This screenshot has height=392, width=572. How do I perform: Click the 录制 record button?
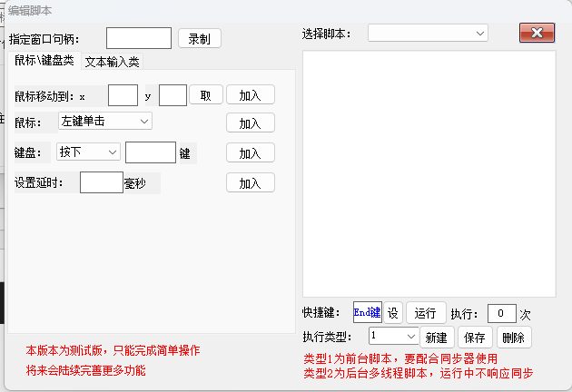tap(199, 38)
